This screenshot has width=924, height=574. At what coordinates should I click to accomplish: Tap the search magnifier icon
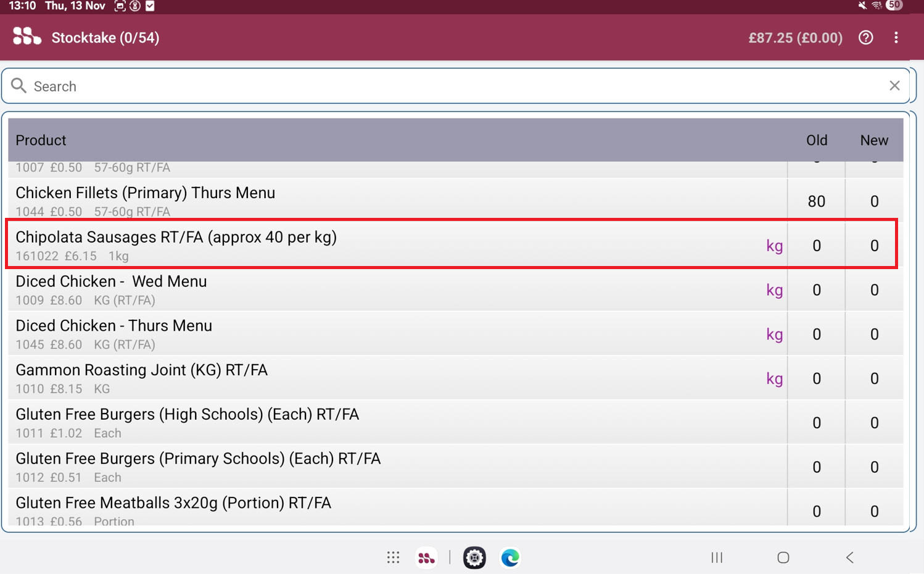click(x=19, y=86)
